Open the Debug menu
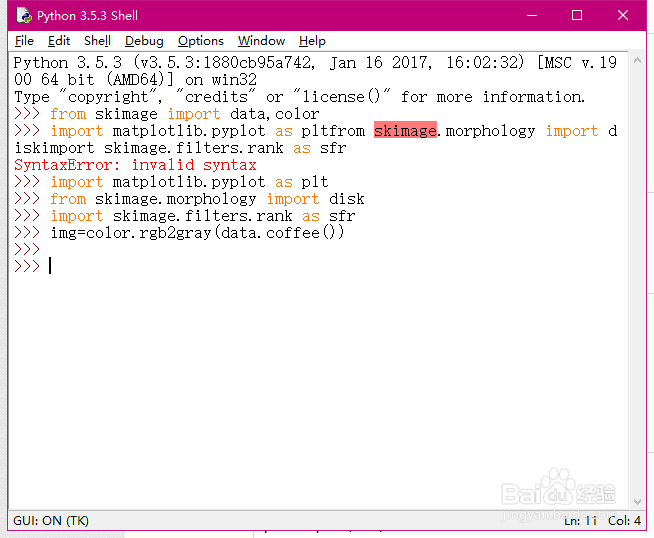Viewport: 654px width, 538px height. coord(144,41)
